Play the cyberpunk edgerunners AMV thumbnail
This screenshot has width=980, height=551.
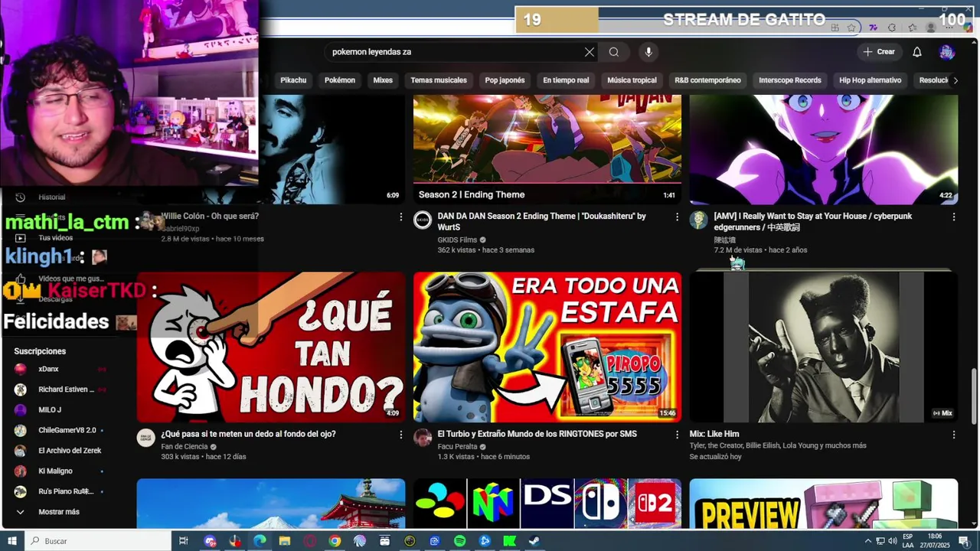(x=824, y=149)
